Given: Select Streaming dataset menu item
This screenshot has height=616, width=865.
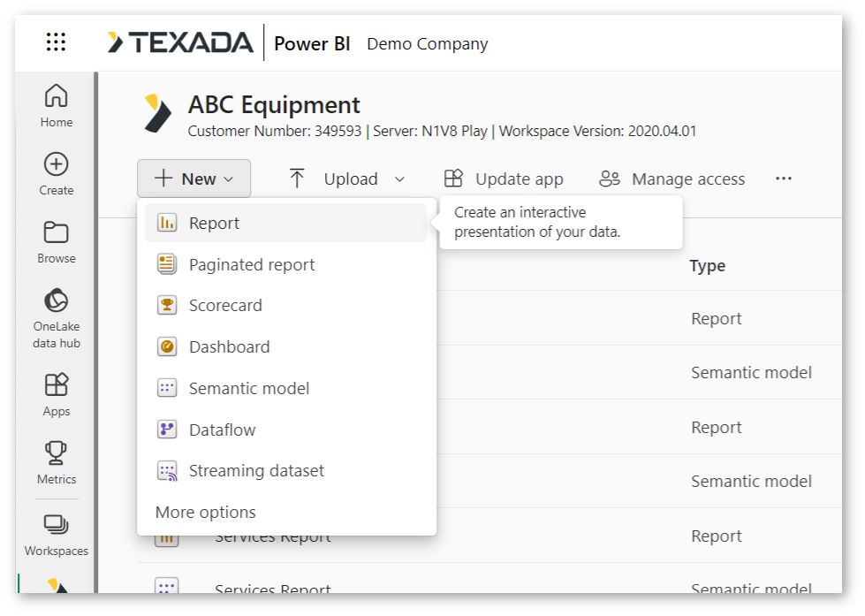Looking at the screenshot, I should [x=285, y=471].
